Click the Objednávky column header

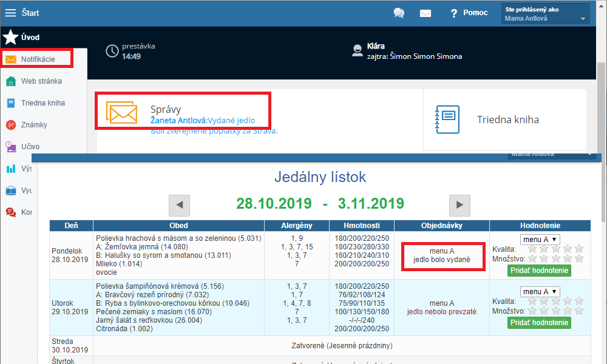coord(442,226)
